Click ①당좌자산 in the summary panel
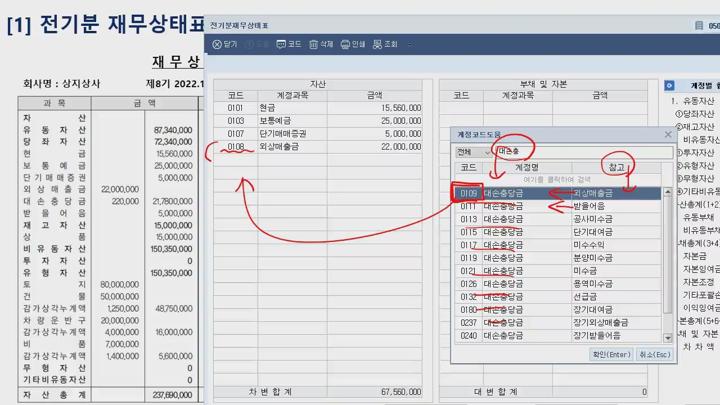Viewport: 720px width, 405px height. coord(695,113)
